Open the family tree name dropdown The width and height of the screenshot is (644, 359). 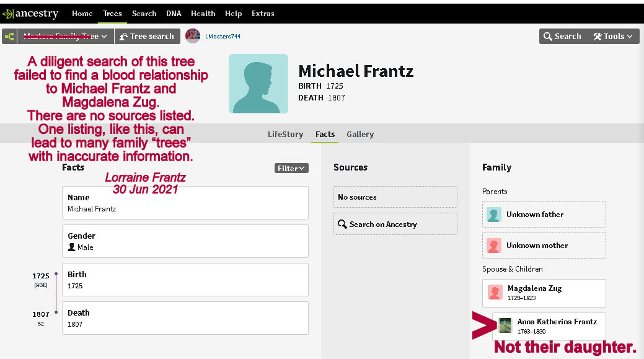[65, 37]
